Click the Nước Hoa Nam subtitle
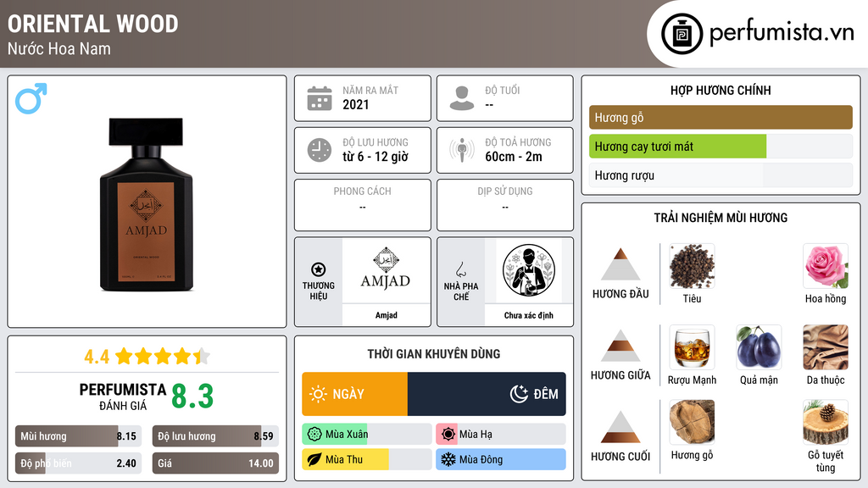Viewport: 868px width, 488px height. tap(59, 48)
